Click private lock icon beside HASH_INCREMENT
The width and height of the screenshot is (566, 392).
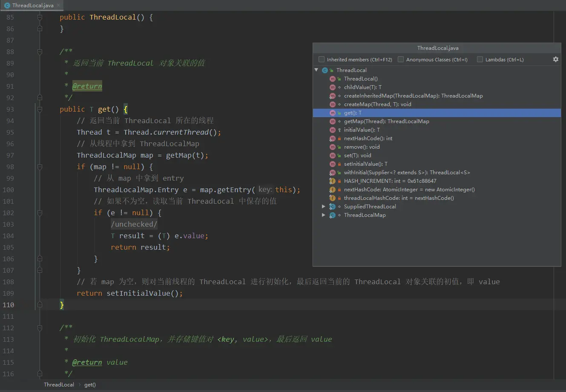339,181
